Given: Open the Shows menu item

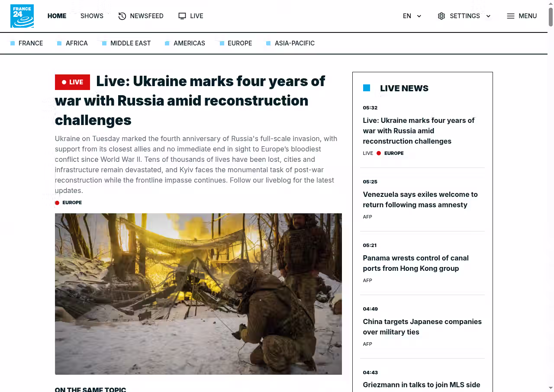Looking at the screenshot, I should click(x=92, y=16).
